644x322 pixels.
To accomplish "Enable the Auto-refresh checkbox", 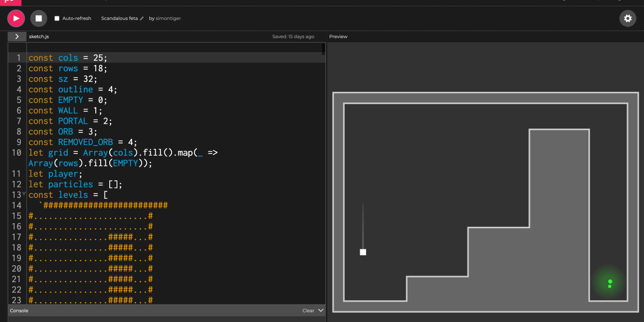I will coord(57,18).
